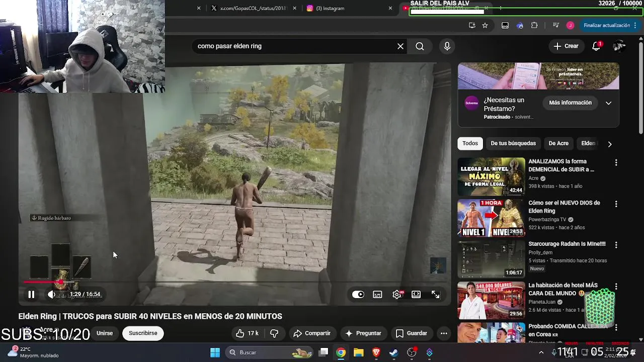
Task: Select the 'De Acre' filter chip
Action: [558, 143]
